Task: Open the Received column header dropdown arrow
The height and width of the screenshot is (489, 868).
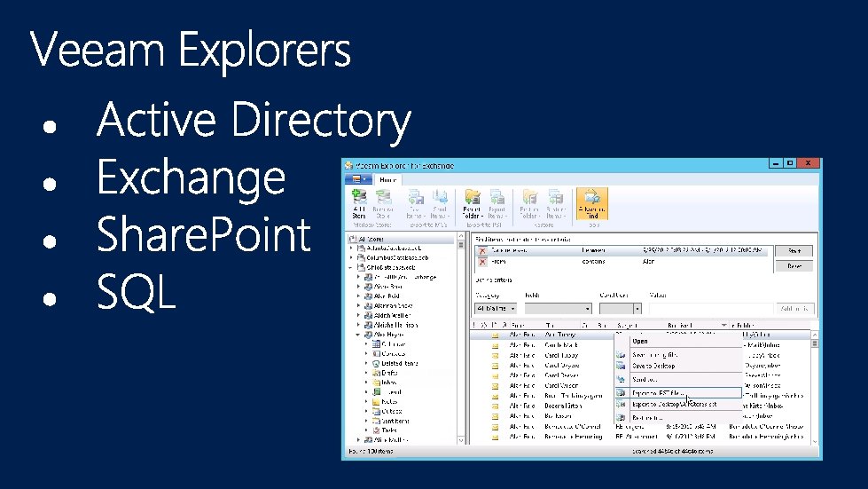Action: 723,326
